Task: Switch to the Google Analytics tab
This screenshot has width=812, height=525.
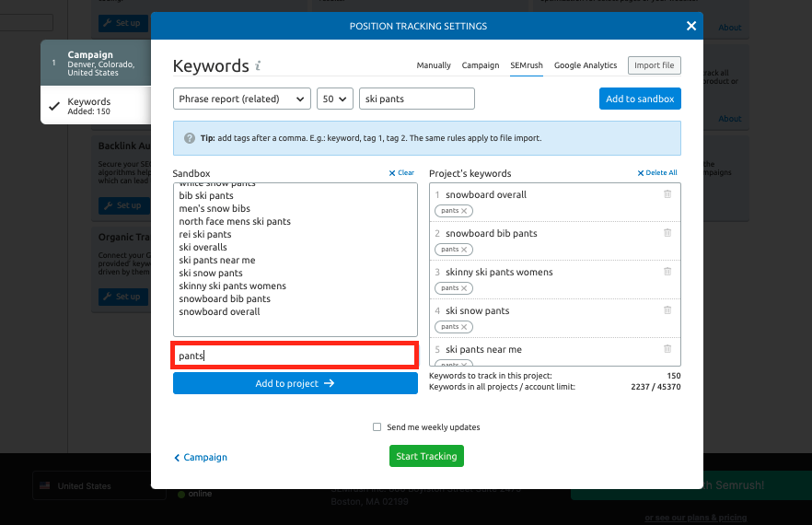Action: click(585, 65)
